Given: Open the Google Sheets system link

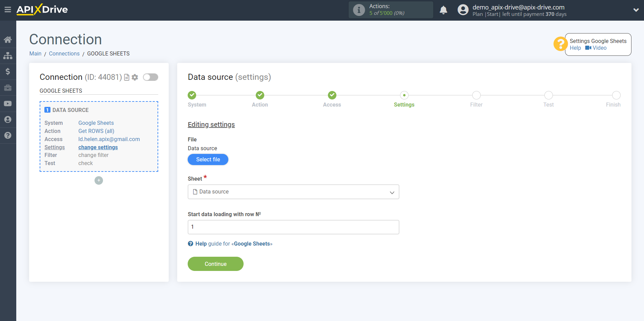Looking at the screenshot, I should pos(96,123).
